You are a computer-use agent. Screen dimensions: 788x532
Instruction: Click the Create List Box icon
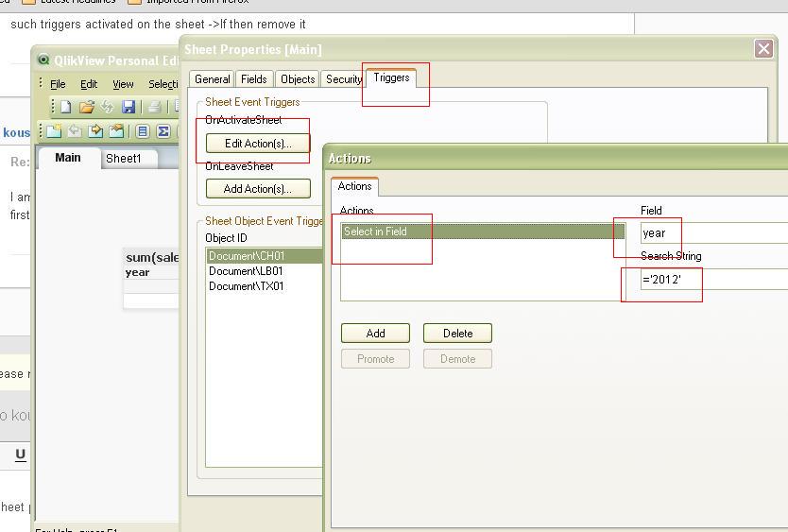click(143, 131)
